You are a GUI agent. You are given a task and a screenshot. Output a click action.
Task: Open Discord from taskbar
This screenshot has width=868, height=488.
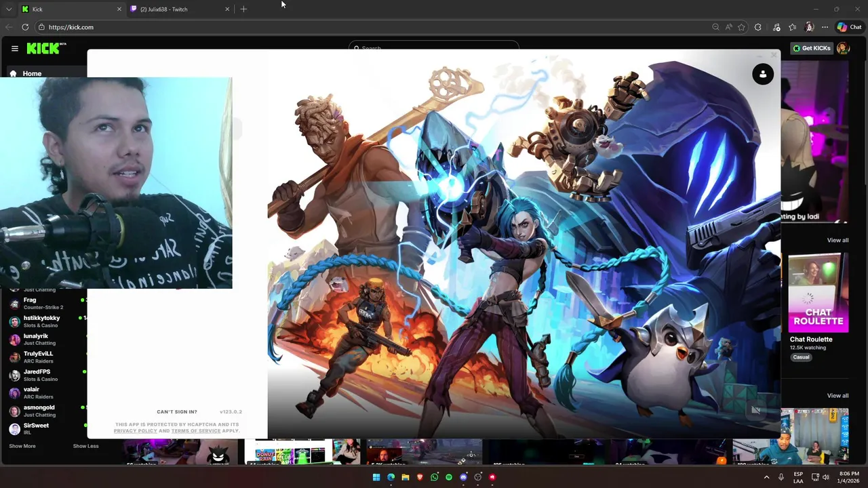click(463, 477)
